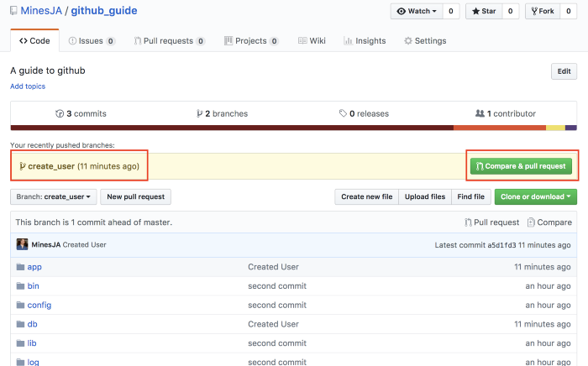588x366 pixels.
Task: Click the folder icon next to config
Action: pyautogui.click(x=20, y=305)
